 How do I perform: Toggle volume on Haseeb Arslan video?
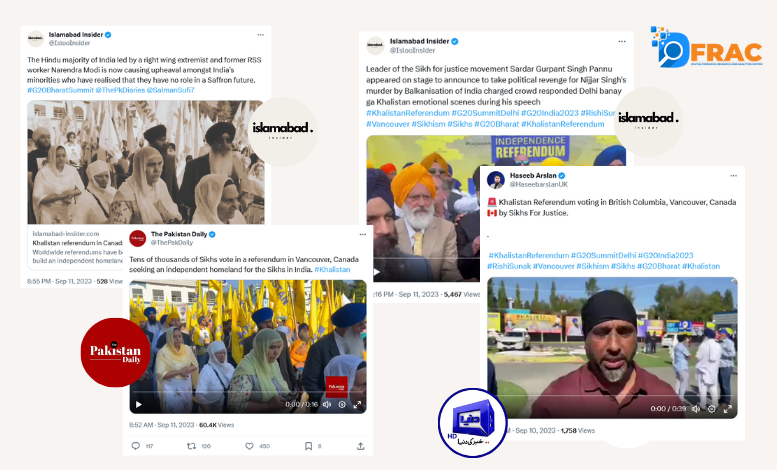coord(696,409)
